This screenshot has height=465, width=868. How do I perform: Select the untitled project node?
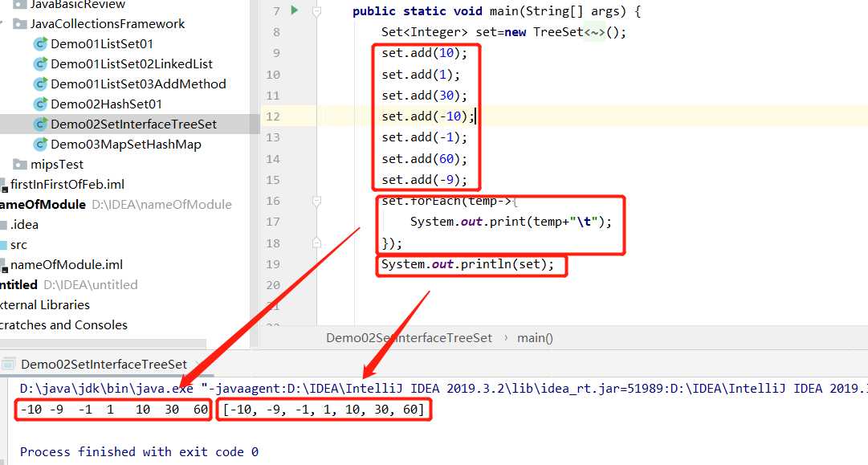pos(18,284)
